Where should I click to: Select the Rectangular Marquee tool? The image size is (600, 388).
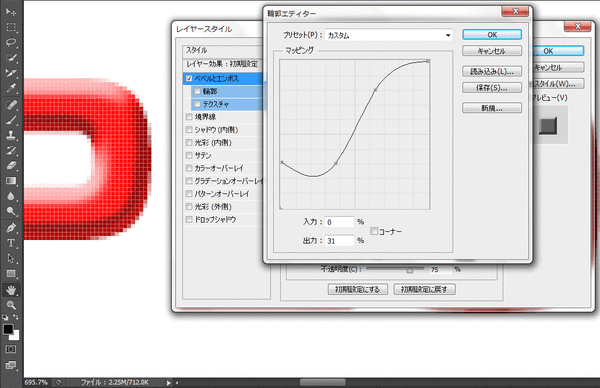11,27
